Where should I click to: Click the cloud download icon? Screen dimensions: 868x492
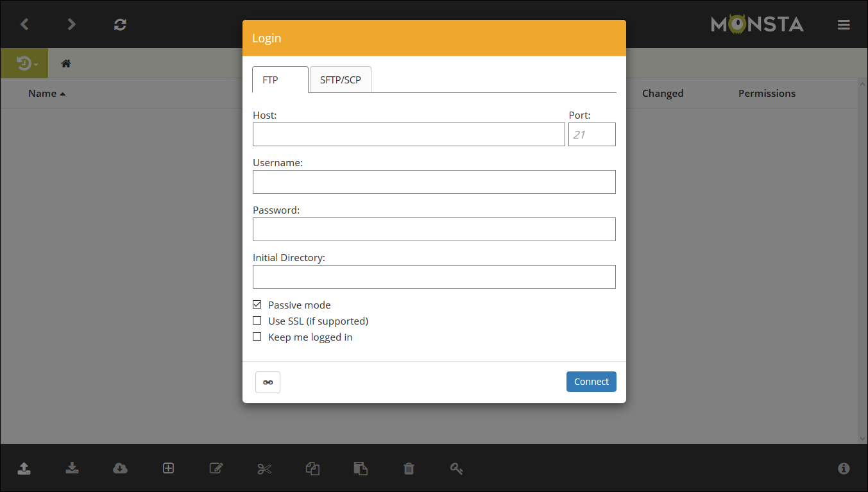[x=120, y=468]
